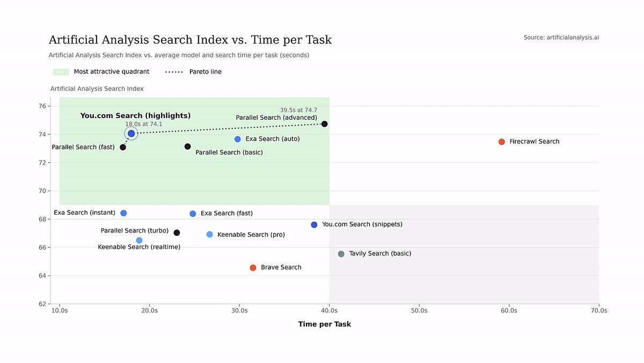Click the 62 y-axis tick label
Viewport: 644px width, 363px height.
tap(42, 304)
